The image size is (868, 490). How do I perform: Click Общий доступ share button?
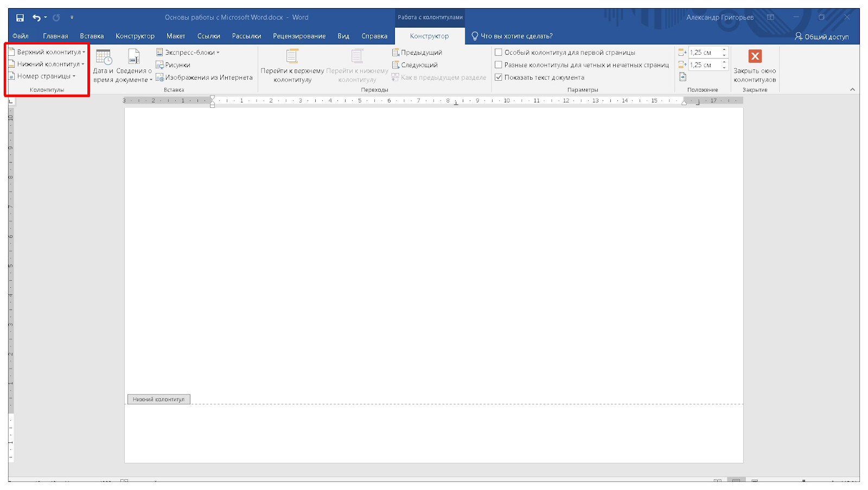pyautogui.click(x=821, y=37)
